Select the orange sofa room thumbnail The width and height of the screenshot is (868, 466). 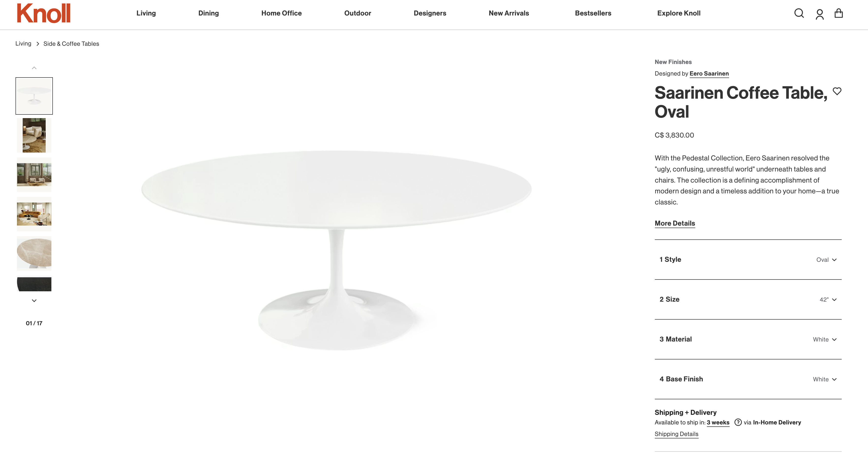point(34,214)
